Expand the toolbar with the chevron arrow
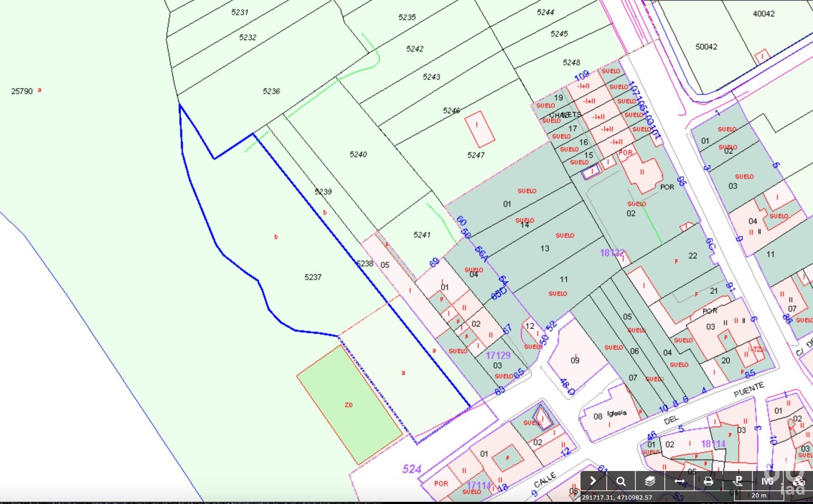The height and width of the screenshot is (504, 813). pyautogui.click(x=593, y=481)
